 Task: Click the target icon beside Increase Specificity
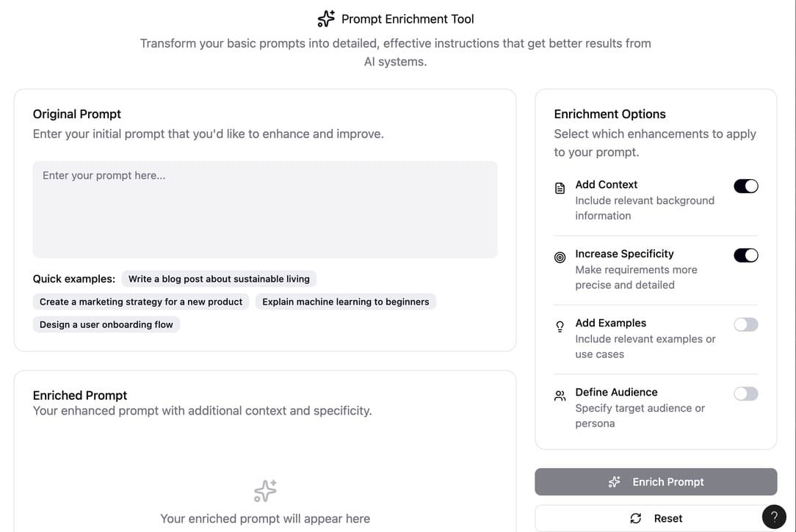(x=560, y=257)
